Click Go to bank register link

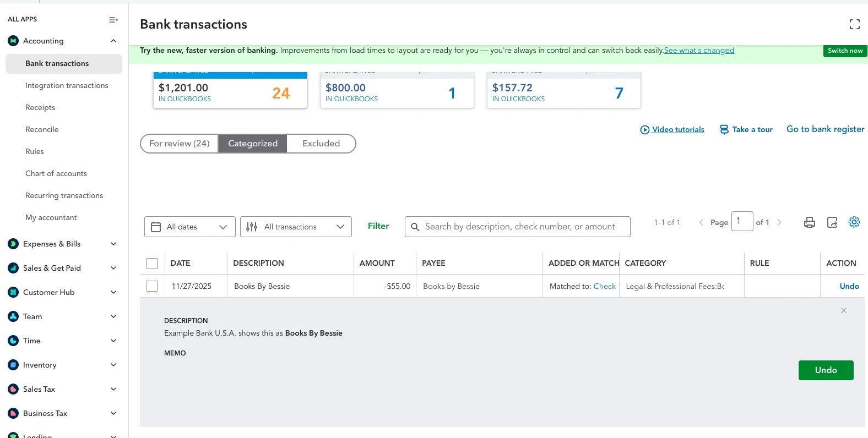826,129
